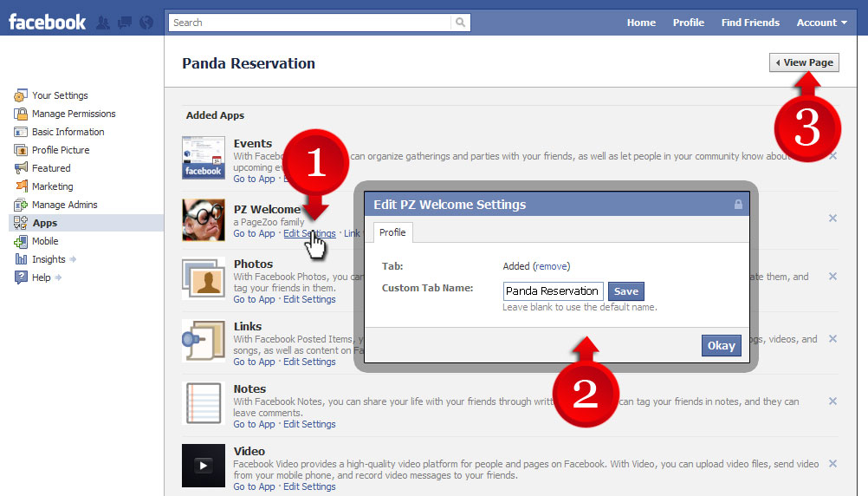Open friend requests icon in header

[103, 23]
